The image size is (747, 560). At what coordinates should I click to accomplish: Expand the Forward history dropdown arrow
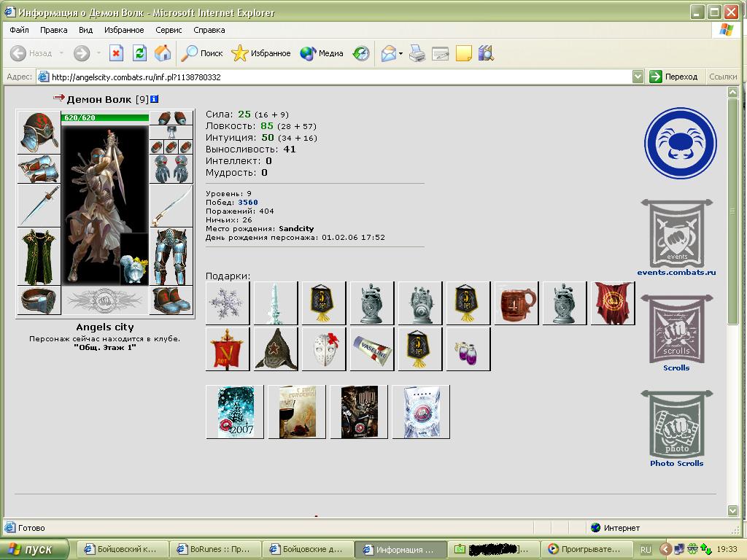coord(98,52)
